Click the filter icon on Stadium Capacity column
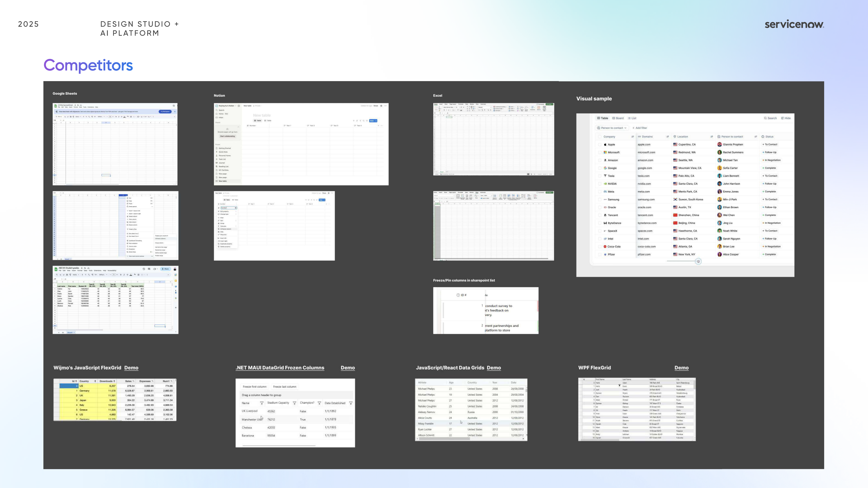This screenshot has height=488, width=868. pos(294,403)
